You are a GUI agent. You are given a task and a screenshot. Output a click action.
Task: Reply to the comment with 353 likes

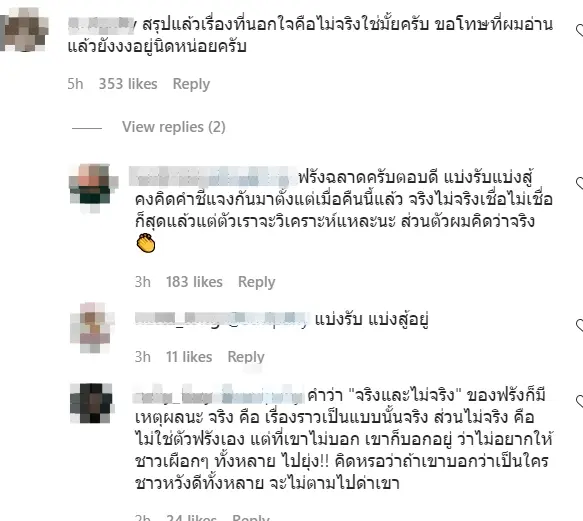(191, 84)
